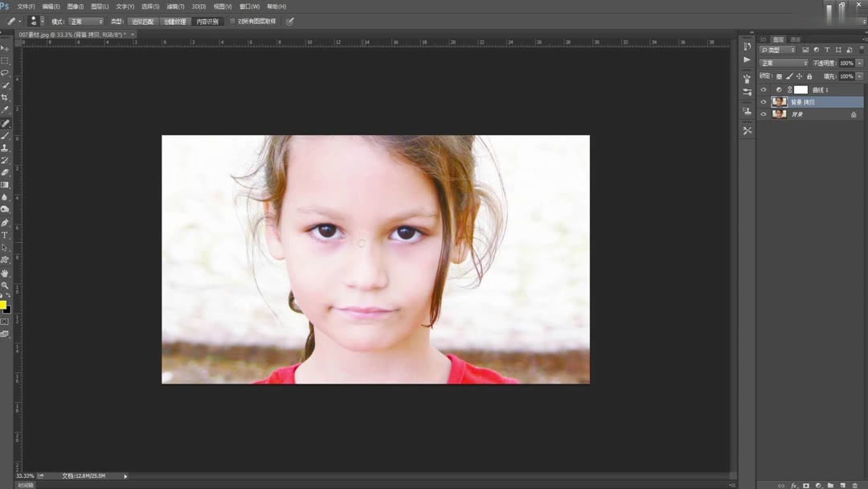Hide the 曲线 1 adjustment layer
This screenshot has height=489, width=868.
click(764, 89)
